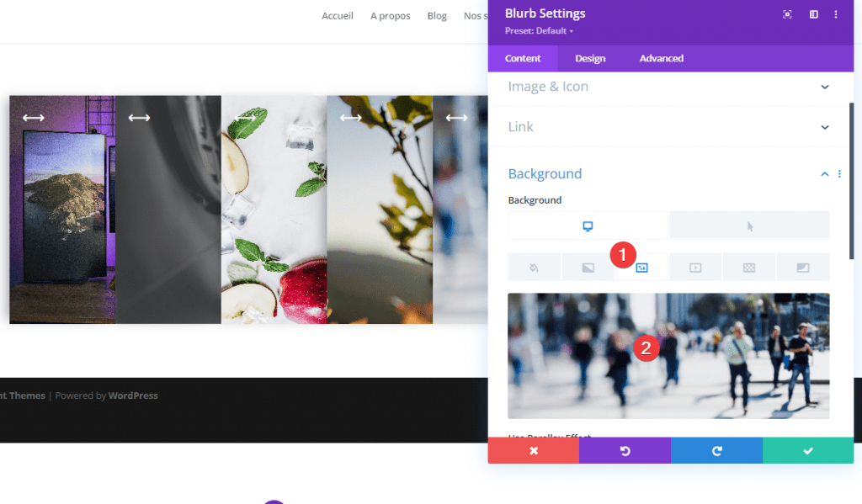Select the background color paint bucket tab
Image resolution: width=862 pixels, height=504 pixels.
click(534, 268)
